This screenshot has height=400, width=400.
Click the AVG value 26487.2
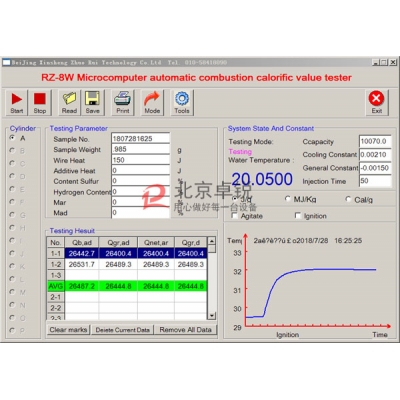click(x=82, y=286)
